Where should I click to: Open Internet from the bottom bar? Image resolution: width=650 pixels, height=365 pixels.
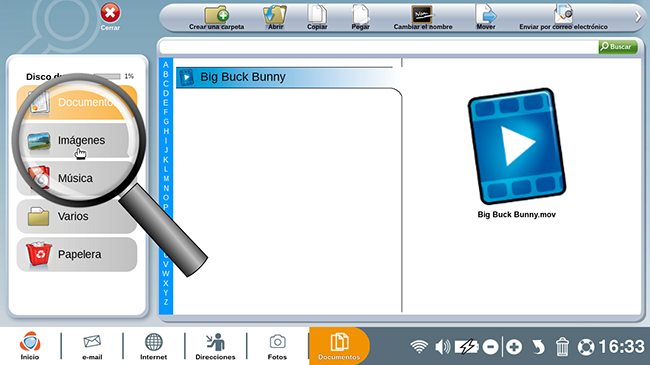pos(153,346)
